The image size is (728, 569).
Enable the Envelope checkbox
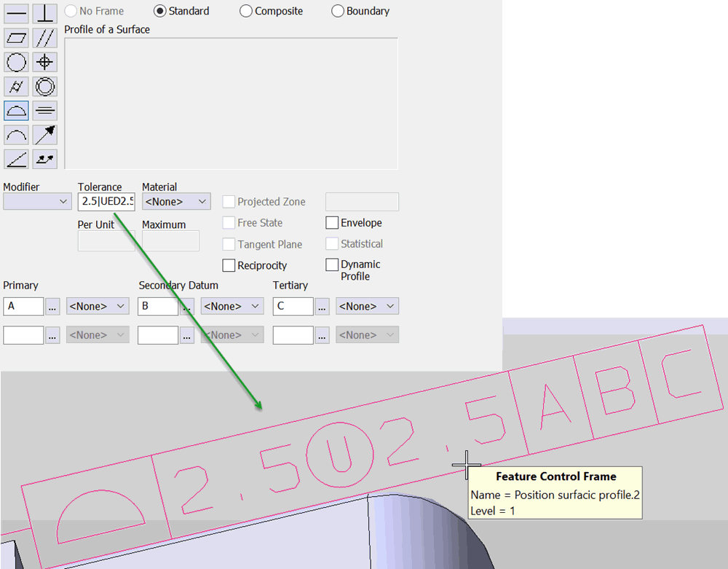coord(331,222)
